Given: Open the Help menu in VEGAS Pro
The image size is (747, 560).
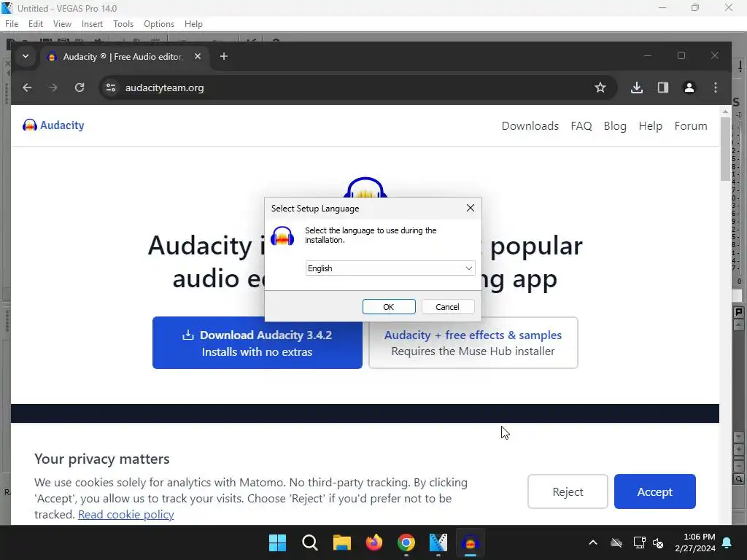Looking at the screenshot, I should point(193,24).
